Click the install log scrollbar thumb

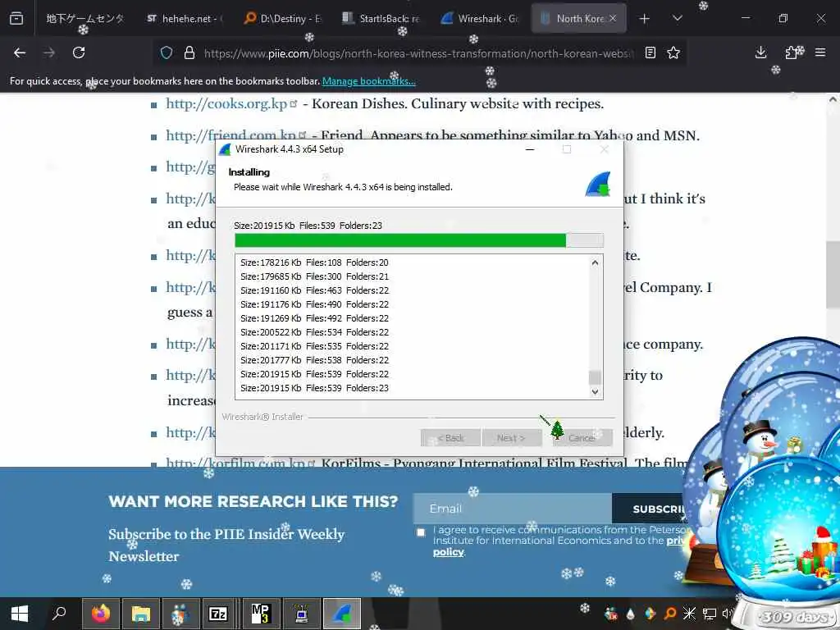595,377
